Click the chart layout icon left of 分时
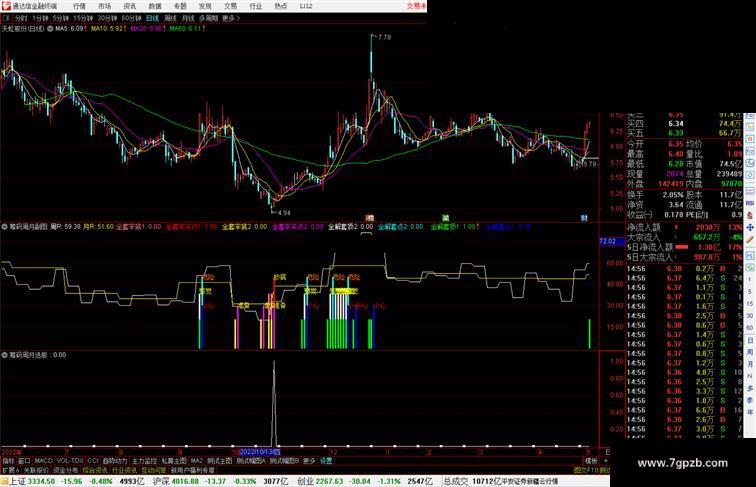756x487 pixels. [6, 18]
